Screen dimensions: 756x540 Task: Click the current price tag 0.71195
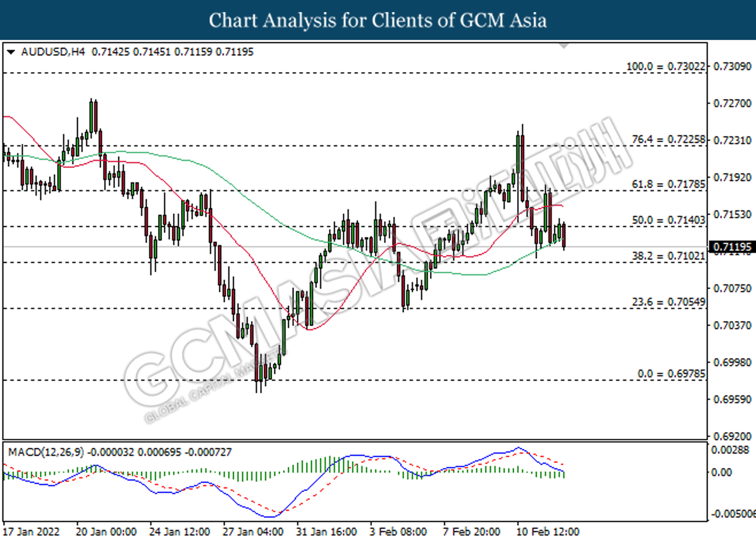click(x=732, y=247)
